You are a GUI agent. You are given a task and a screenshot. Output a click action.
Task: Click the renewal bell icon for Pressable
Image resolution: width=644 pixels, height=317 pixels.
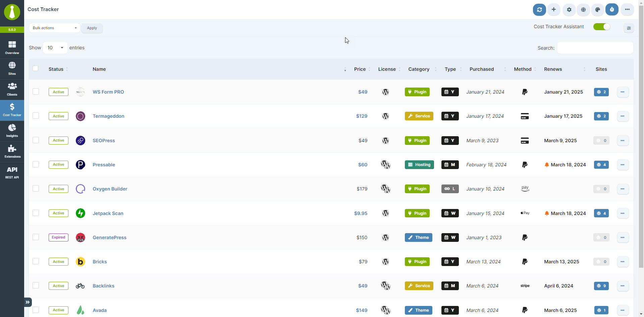547,165
